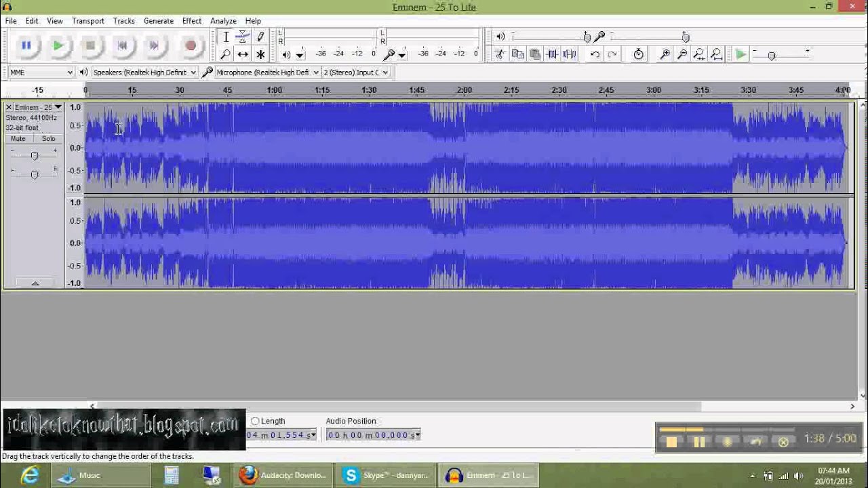868x488 pixels.
Task: Close the Eminem track with X button
Action: click(9, 107)
